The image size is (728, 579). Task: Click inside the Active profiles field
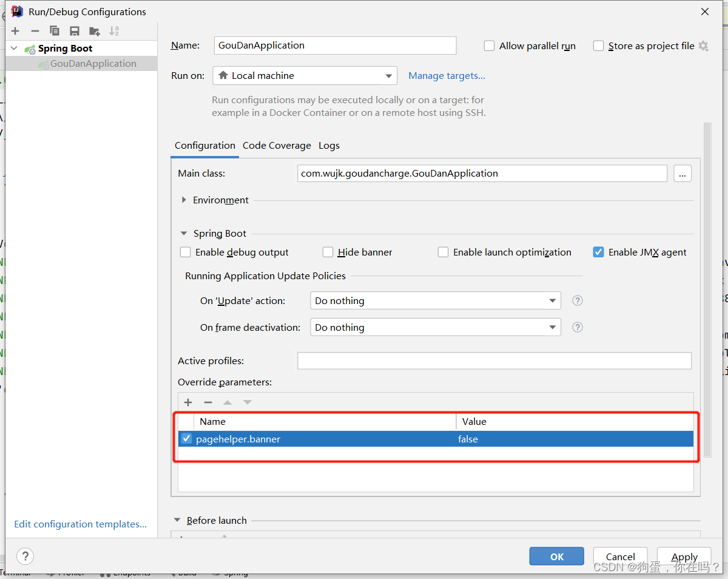[494, 361]
